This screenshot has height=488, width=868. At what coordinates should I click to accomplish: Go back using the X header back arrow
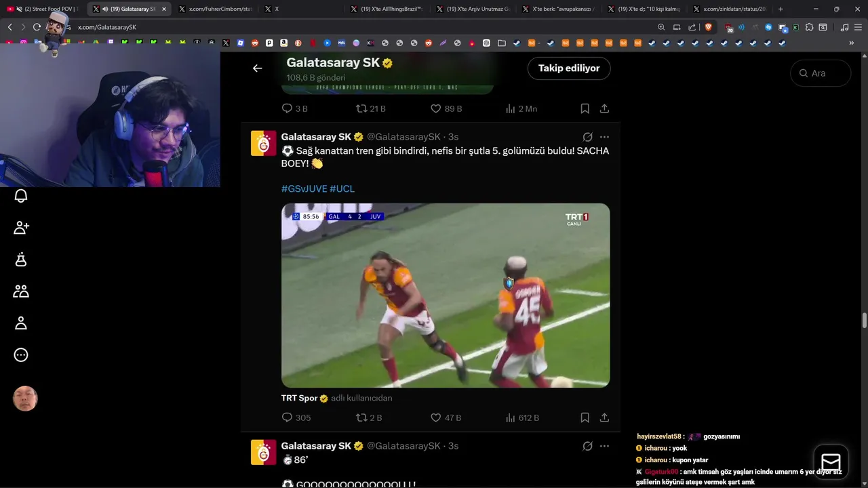[x=257, y=68]
